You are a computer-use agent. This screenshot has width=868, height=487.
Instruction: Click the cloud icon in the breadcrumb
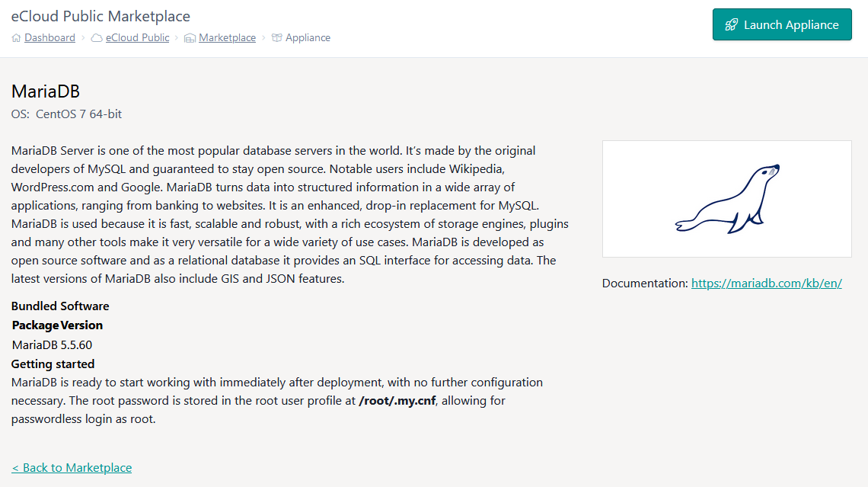(97, 38)
